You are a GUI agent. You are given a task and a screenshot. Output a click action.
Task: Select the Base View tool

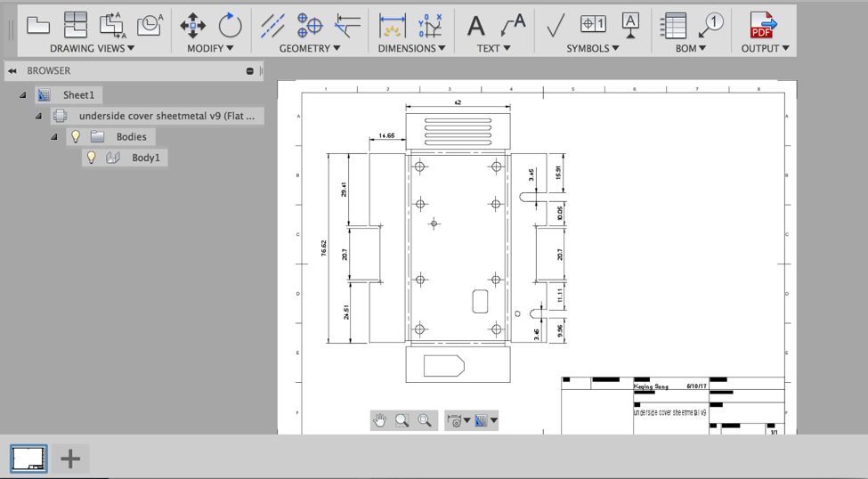click(37, 25)
